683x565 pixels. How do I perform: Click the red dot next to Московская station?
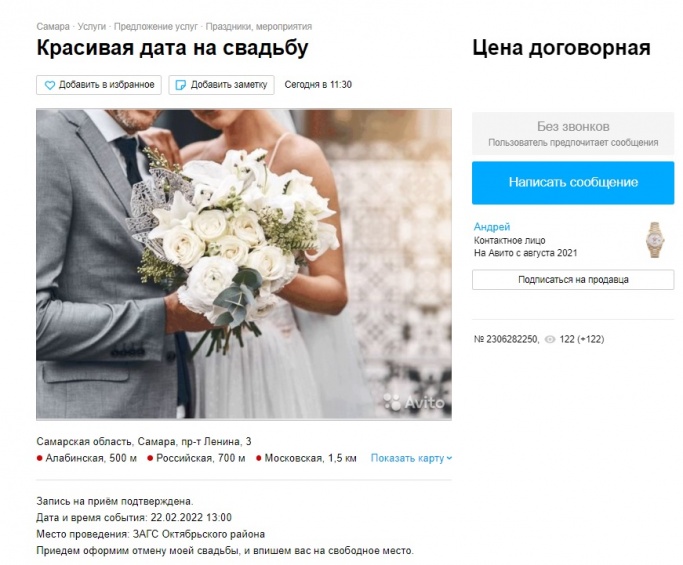coord(259,458)
